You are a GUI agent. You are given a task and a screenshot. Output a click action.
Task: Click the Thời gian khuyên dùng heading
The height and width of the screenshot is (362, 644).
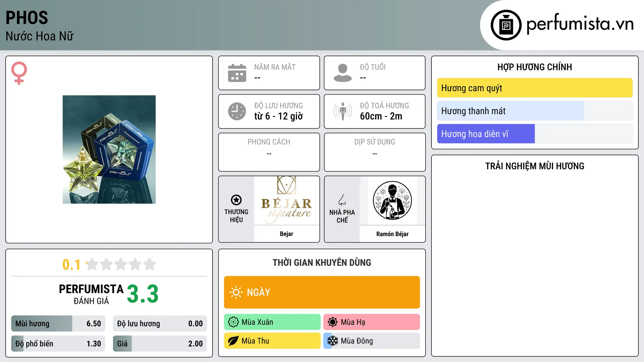[x=322, y=262]
